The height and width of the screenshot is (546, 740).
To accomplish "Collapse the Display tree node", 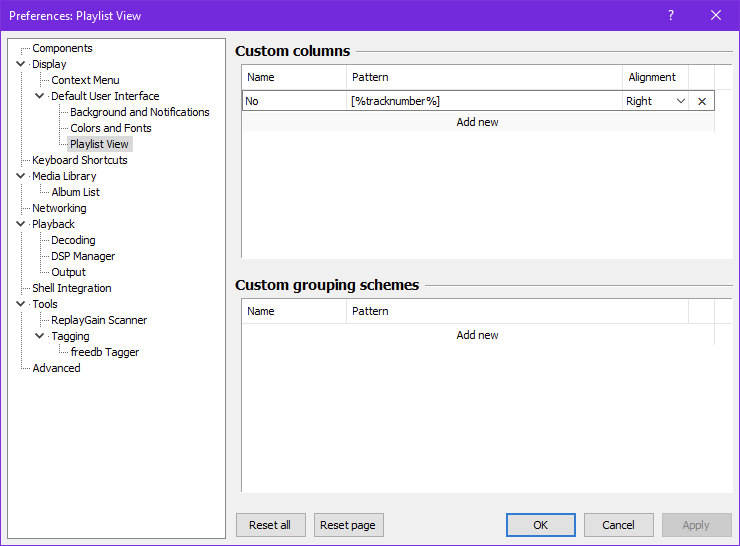I will (x=20, y=64).
